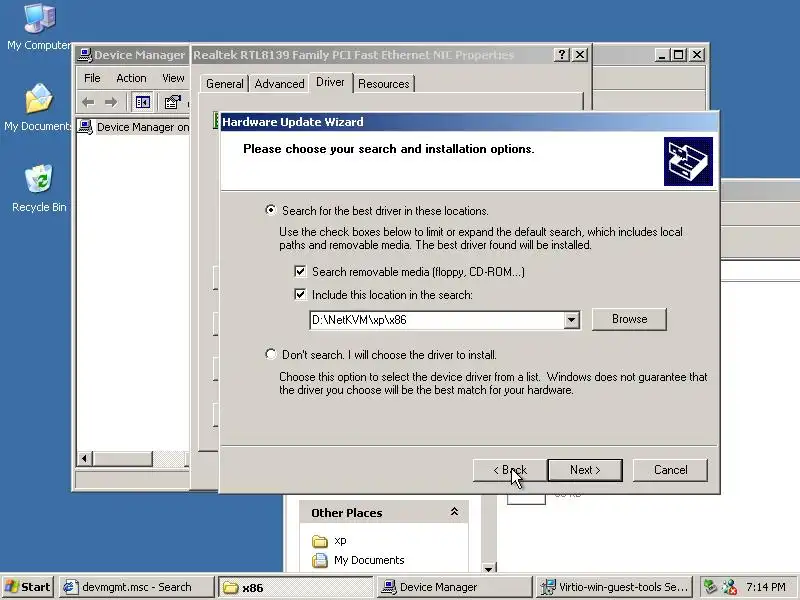Click Device Manager forward arrow toolbar icon
The width and height of the screenshot is (800, 600).
click(x=111, y=103)
